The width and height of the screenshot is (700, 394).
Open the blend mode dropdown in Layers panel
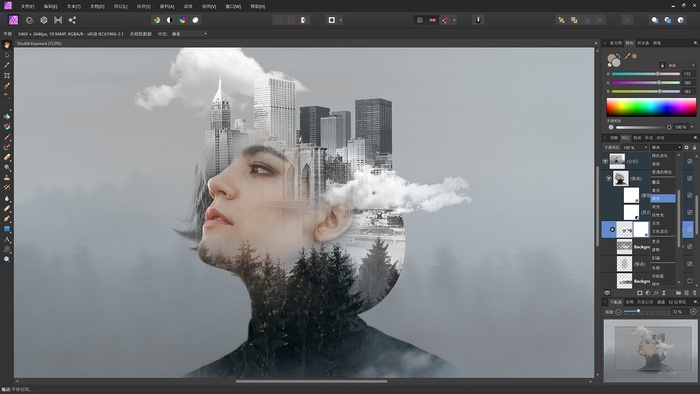[x=666, y=147]
